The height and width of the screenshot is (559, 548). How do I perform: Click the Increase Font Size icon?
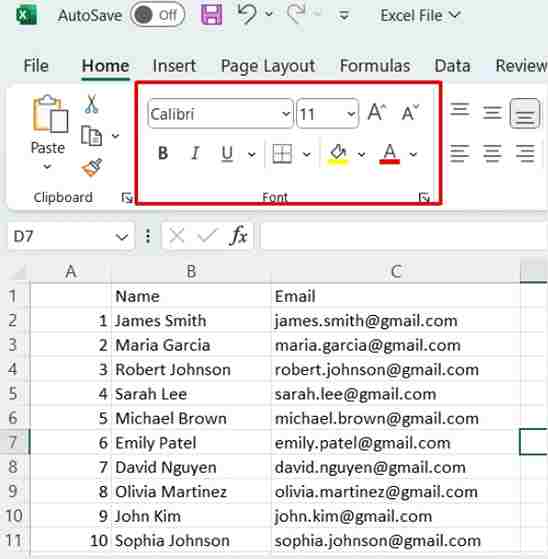(x=377, y=112)
